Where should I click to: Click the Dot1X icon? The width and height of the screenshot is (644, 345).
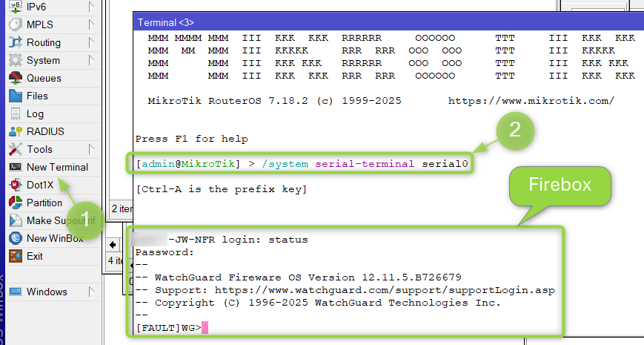click(x=16, y=185)
